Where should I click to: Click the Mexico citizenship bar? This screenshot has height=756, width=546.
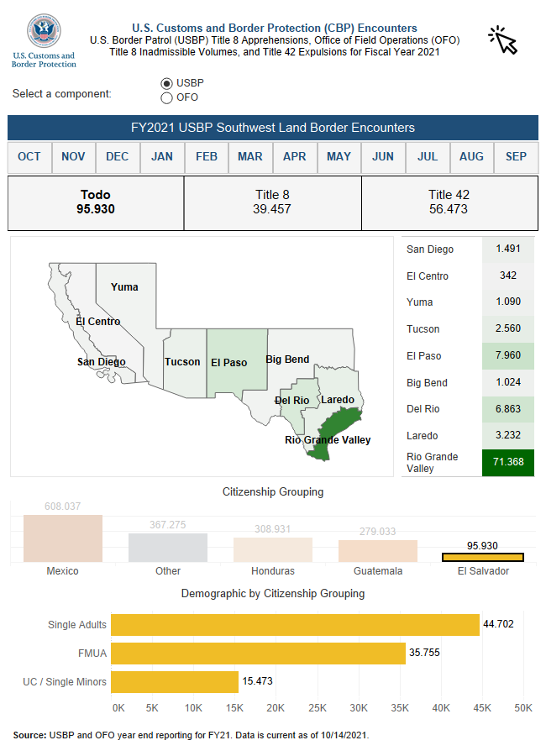pos(63,538)
